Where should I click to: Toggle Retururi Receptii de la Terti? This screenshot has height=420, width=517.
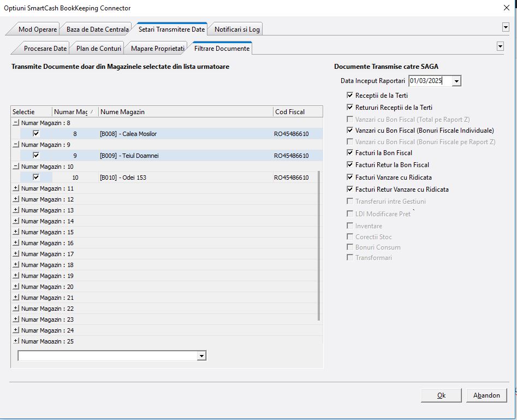pos(350,107)
